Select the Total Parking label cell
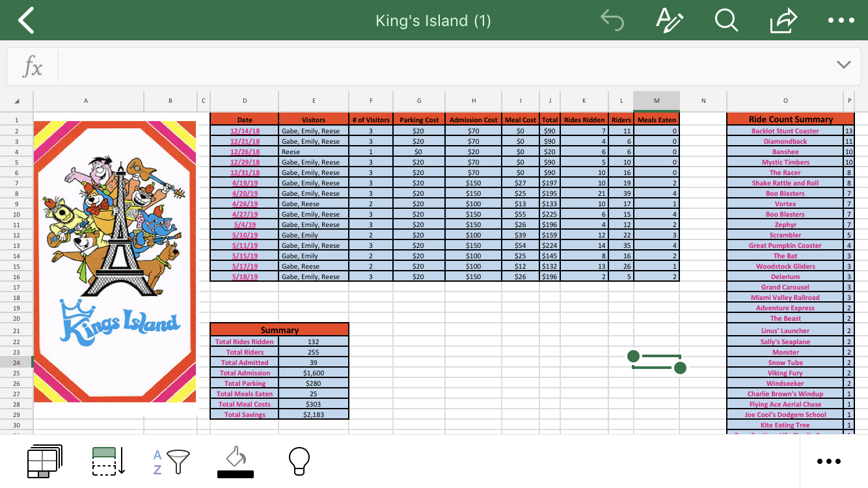 coord(245,383)
